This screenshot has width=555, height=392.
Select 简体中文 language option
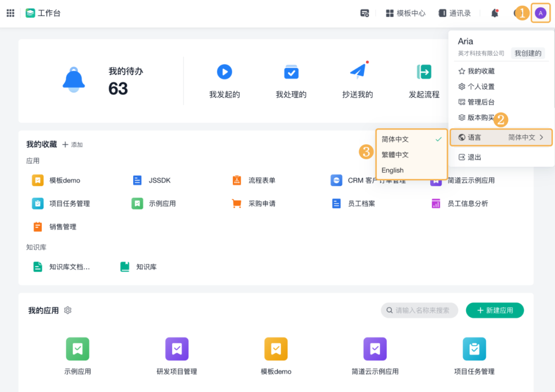411,139
